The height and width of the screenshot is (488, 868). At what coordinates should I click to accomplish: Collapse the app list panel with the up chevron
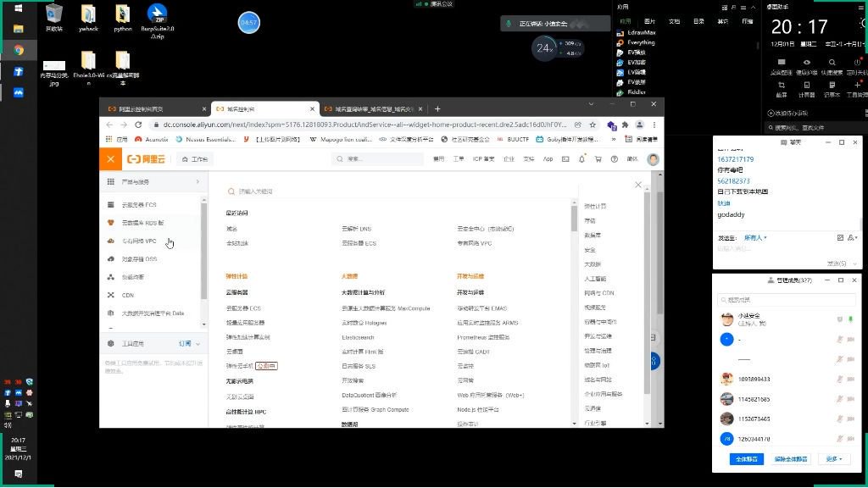click(753, 8)
